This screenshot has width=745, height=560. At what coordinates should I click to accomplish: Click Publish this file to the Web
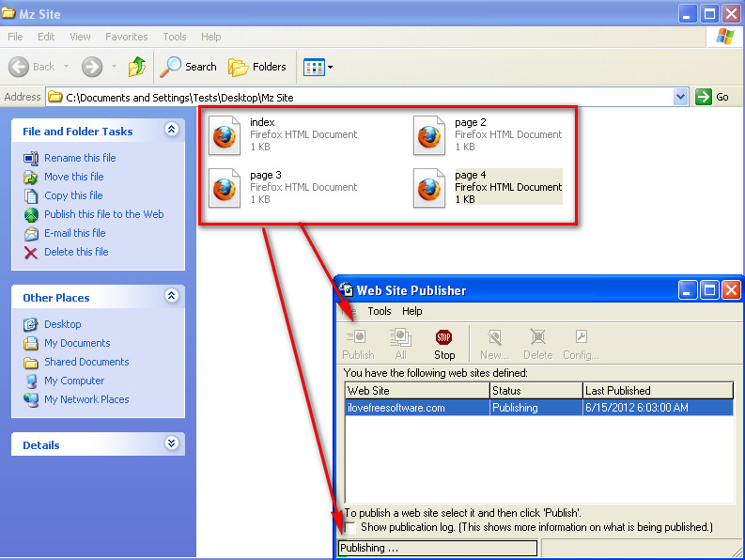pyautogui.click(x=104, y=214)
